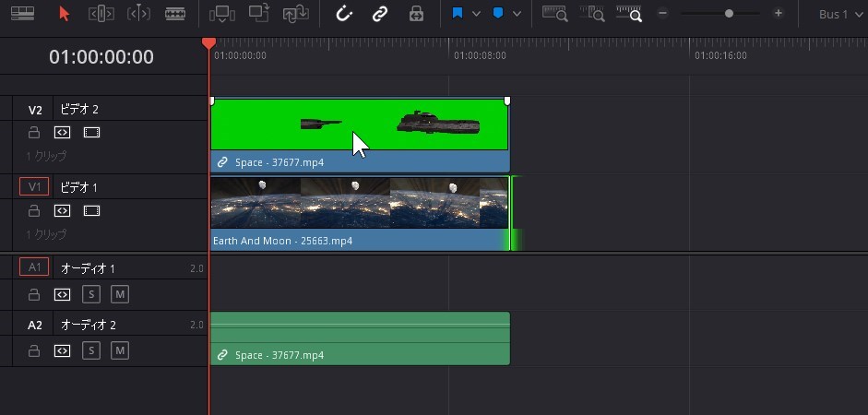Lock the オーディオ 1 track
This screenshot has height=415, width=868.
[x=34, y=294]
